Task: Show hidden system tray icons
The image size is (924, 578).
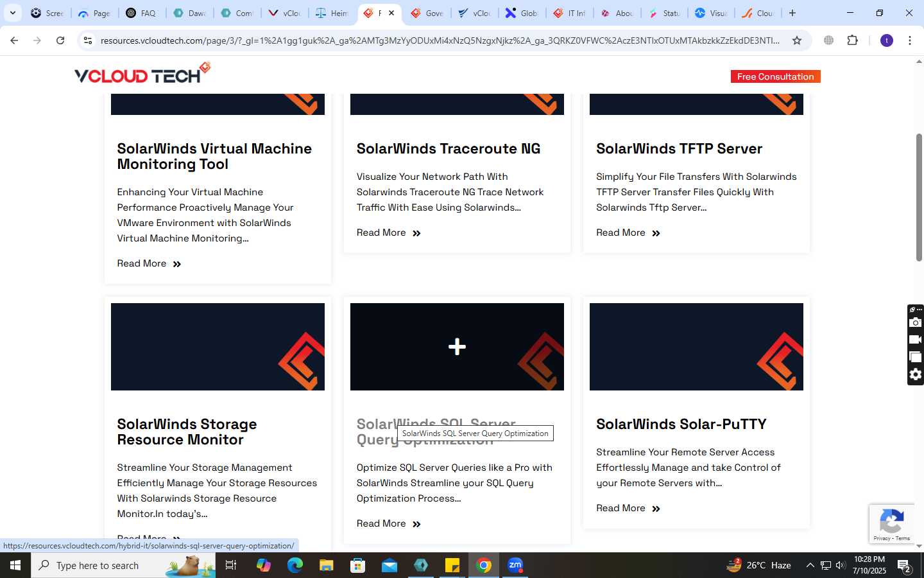Action: pyautogui.click(x=810, y=565)
